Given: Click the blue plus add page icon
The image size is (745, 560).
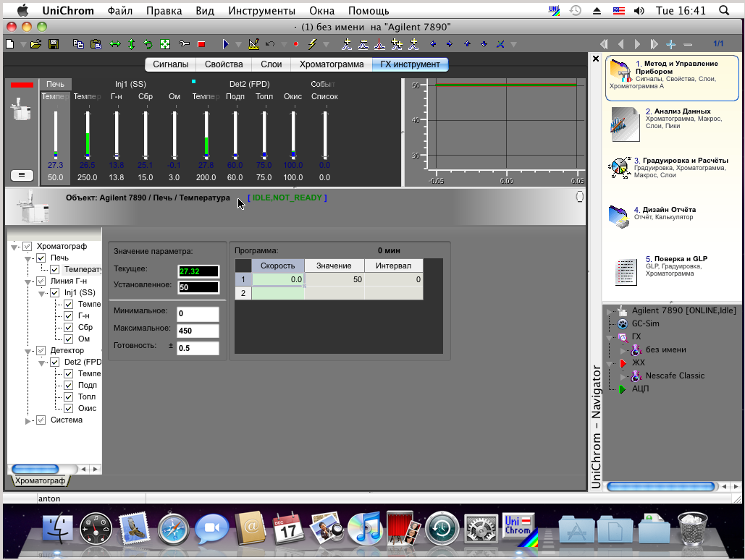Looking at the screenshot, I should (671, 44).
